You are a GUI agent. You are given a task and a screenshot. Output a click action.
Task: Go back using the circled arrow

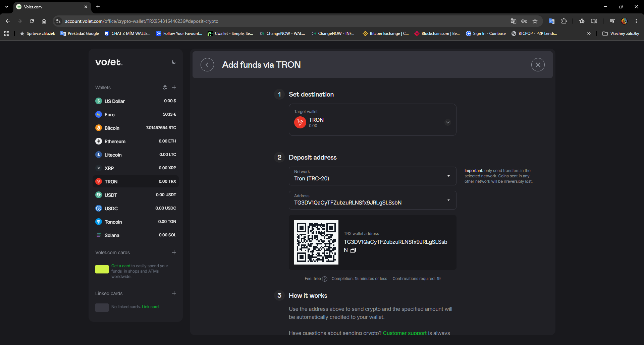coord(207,65)
